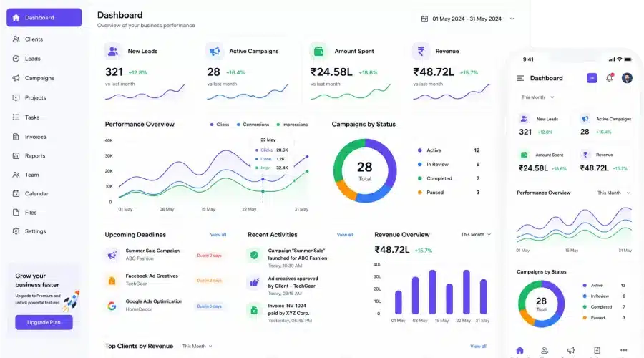Click the Dashboard home icon in sidebar
This screenshot has height=358, width=644.
click(x=16, y=18)
